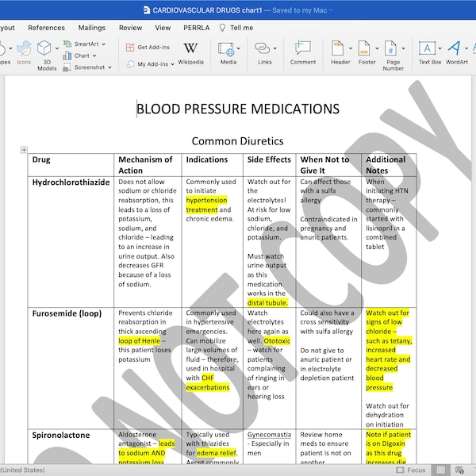The width and height of the screenshot is (476, 476).
Task: Click the Icons insert button
Action: pyautogui.click(x=24, y=53)
